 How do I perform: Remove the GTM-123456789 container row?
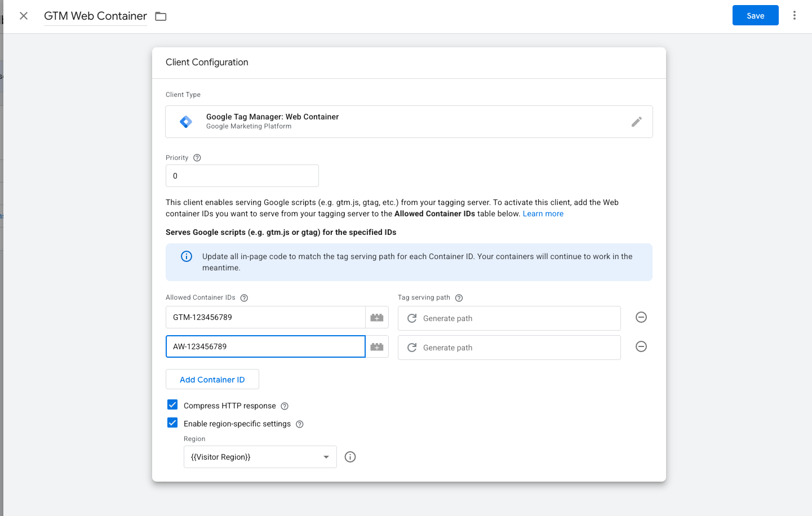click(x=641, y=317)
